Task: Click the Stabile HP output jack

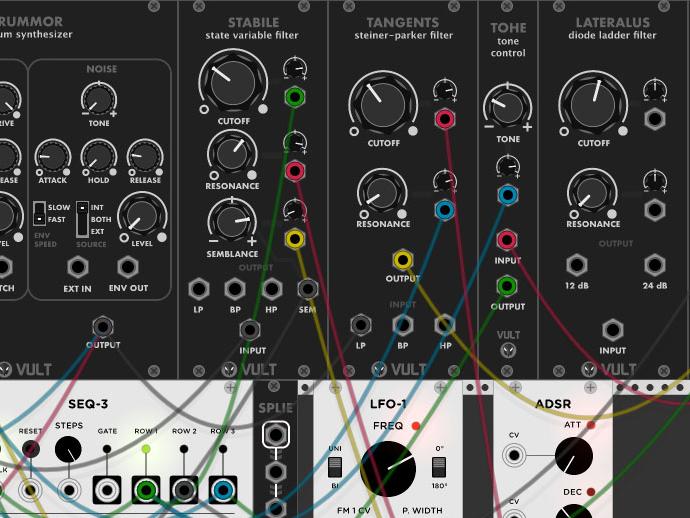Action: [272, 289]
